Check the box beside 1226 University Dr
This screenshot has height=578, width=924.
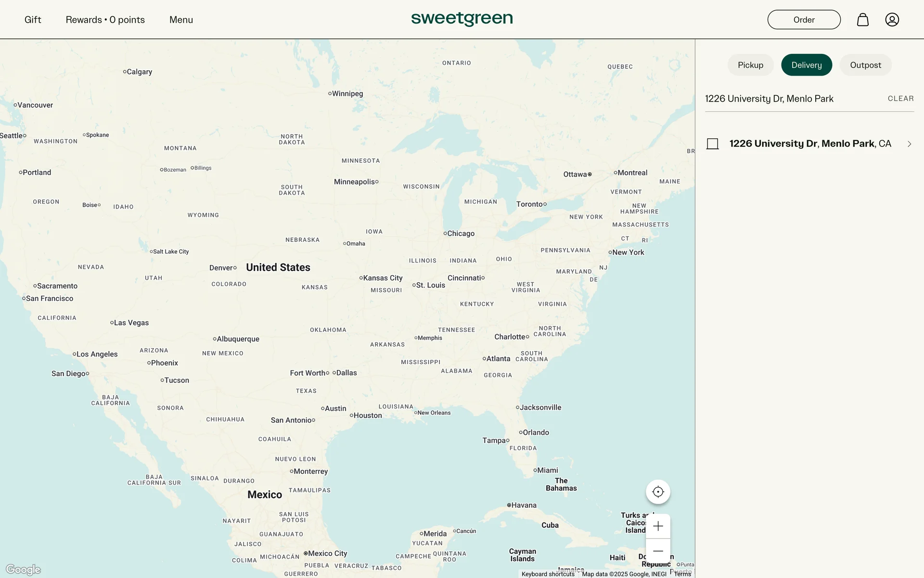[712, 144]
